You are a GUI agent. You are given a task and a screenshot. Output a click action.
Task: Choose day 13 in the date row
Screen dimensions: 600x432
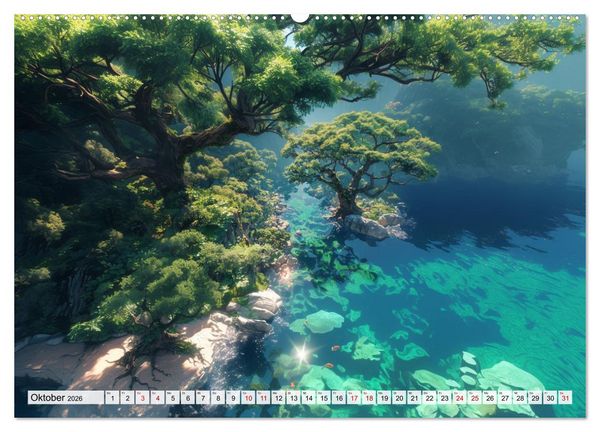(x=293, y=398)
